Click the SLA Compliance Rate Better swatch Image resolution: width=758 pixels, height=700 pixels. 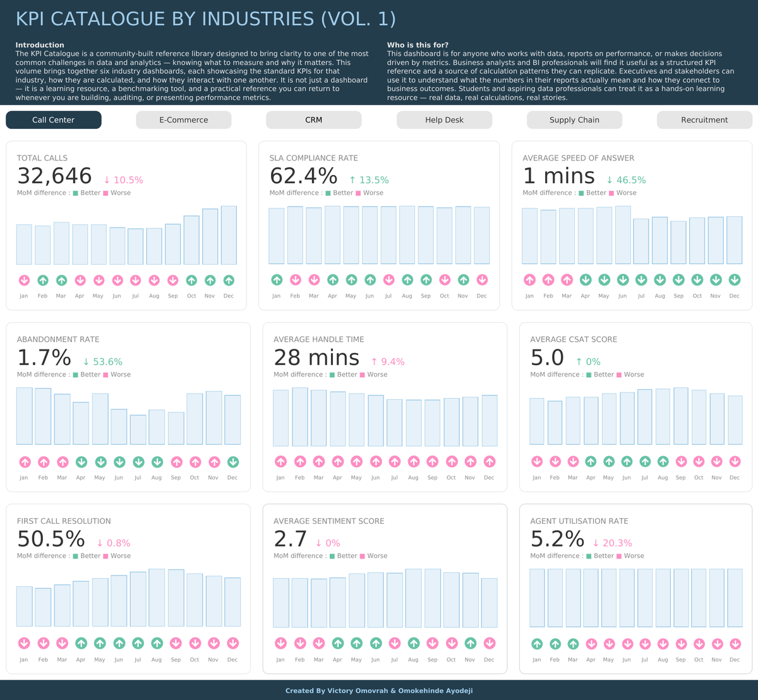pyautogui.click(x=328, y=193)
